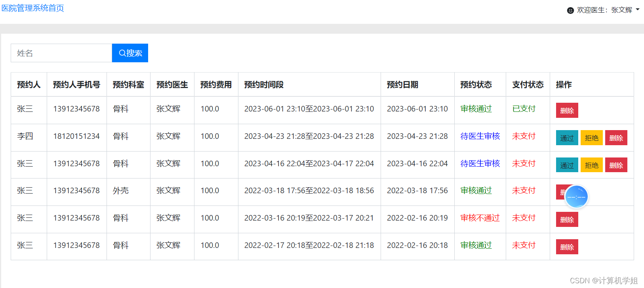Click 待医生审核 in the 2023-04-16 22:04 row
The height and width of the screenshot is (288, 644).
coord(480,163)
